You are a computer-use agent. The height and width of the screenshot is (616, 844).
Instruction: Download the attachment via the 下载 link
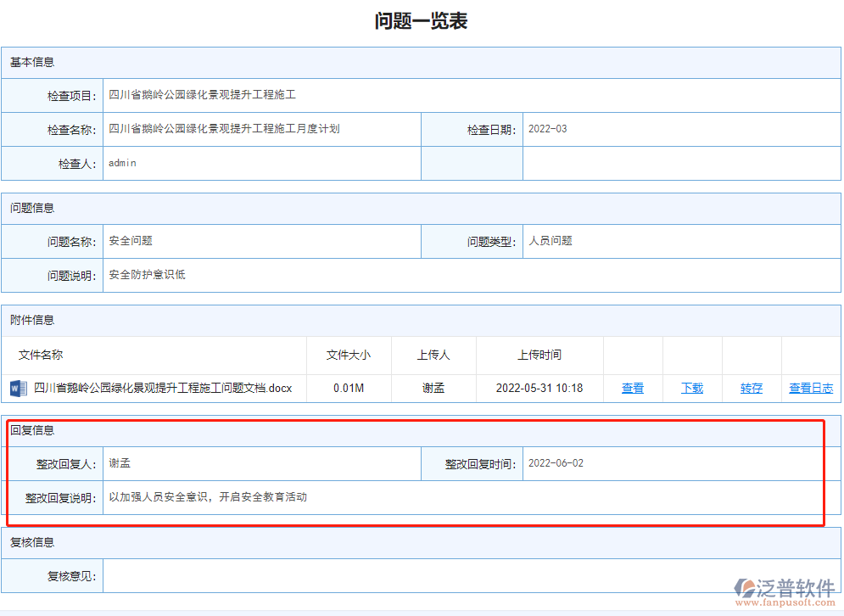[x=691, y=388]
